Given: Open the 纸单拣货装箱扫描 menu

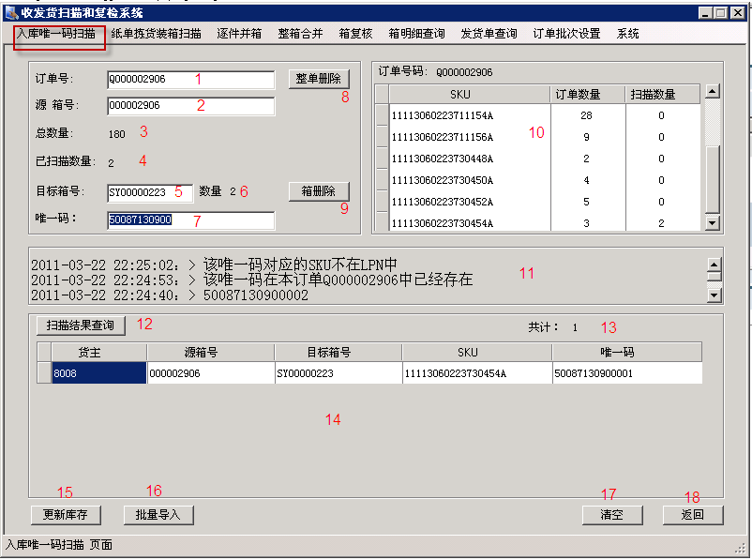Looking at the screenshot, I should point(156,34).
